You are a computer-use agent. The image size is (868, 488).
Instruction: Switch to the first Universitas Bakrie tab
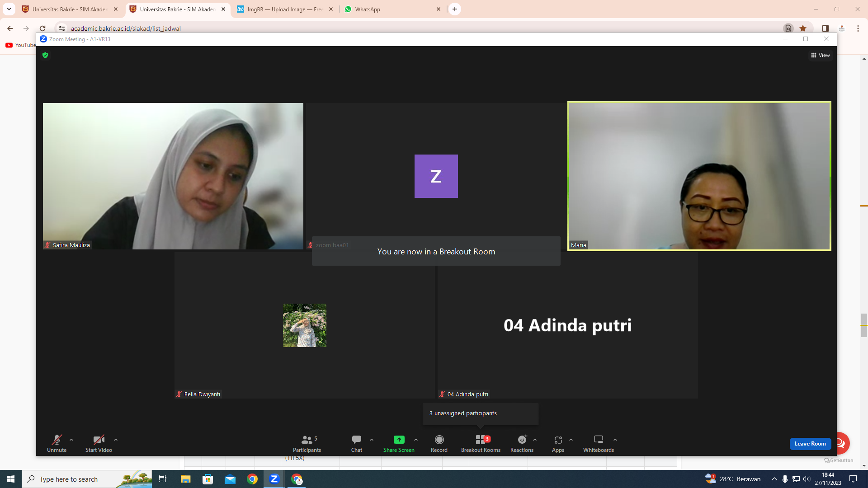(x=70, y=9)
